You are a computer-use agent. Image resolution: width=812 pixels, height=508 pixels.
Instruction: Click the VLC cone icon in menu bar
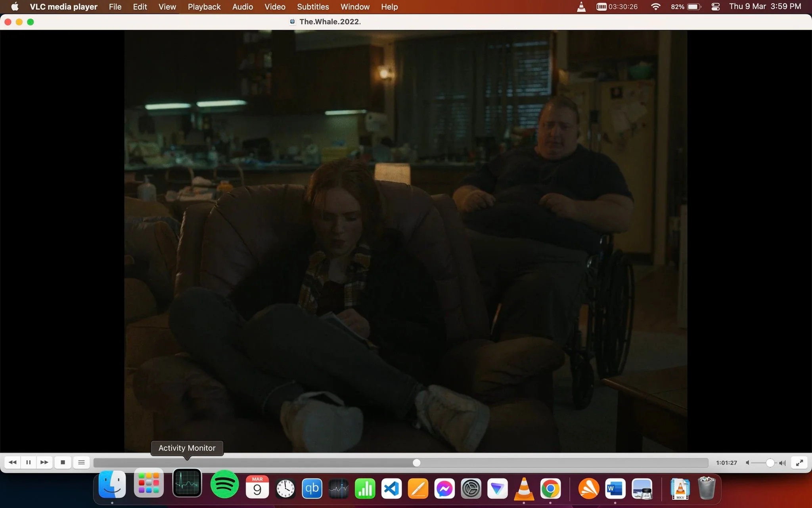pos(581,7)
